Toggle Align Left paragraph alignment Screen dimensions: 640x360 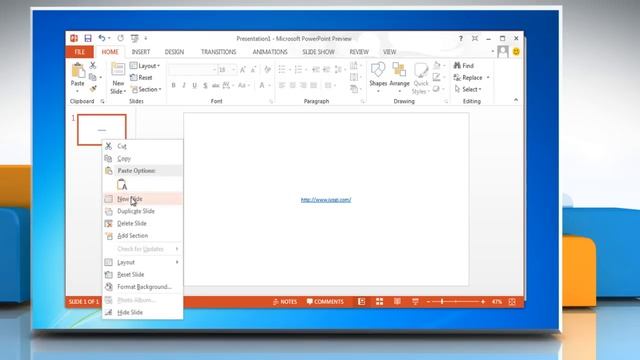(x=282, y=85)
